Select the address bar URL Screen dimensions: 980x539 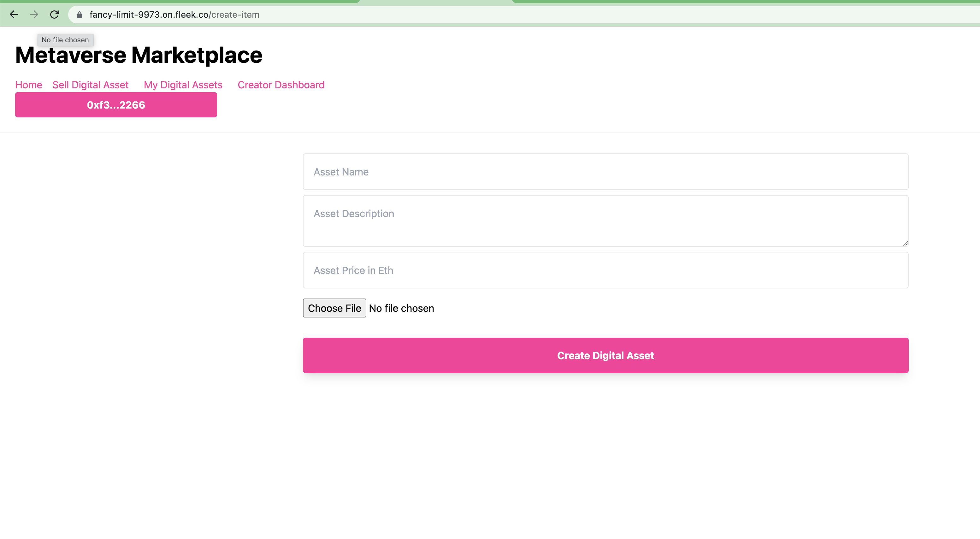pyautogui.click(x=174, y=15)
